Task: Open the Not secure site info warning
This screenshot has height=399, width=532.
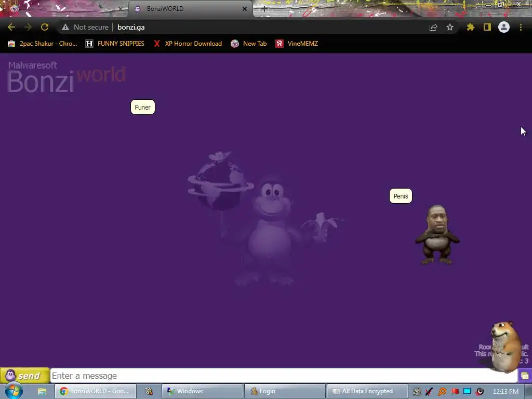Action: pyautogui.click(x=85, y=27)
